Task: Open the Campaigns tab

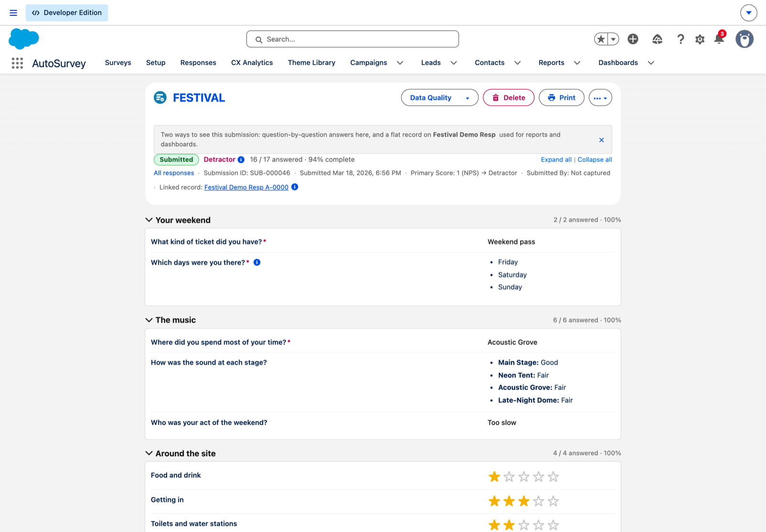Action: coord(369,63)
